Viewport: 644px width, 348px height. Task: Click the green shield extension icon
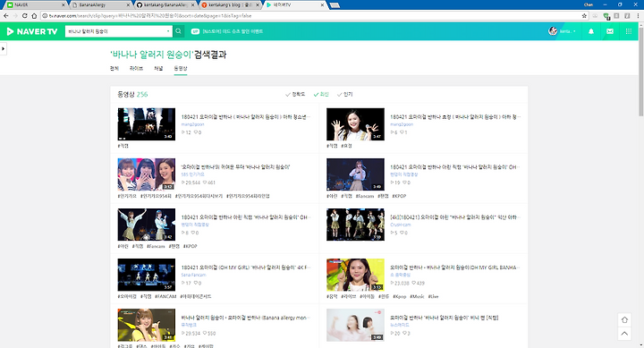tap(606, 16)
